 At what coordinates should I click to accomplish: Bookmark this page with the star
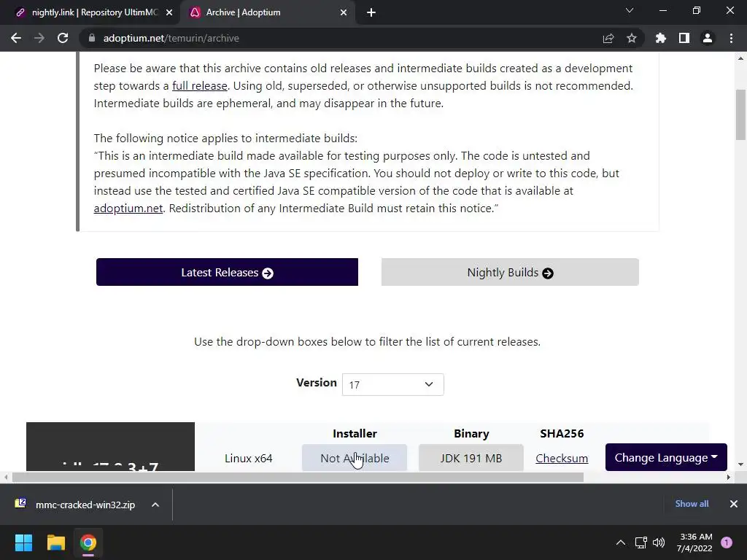[632, 38]
